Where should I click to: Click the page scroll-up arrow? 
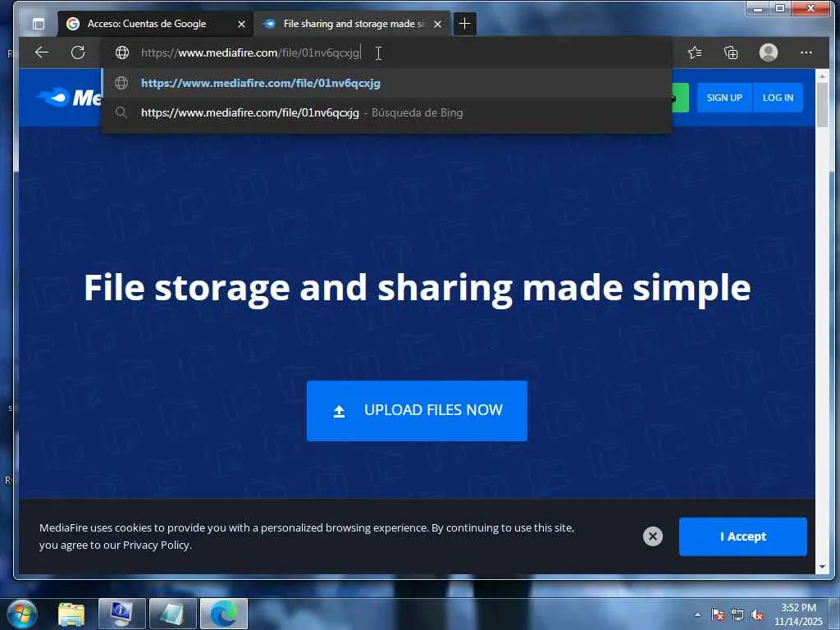[x=822, y=76]
